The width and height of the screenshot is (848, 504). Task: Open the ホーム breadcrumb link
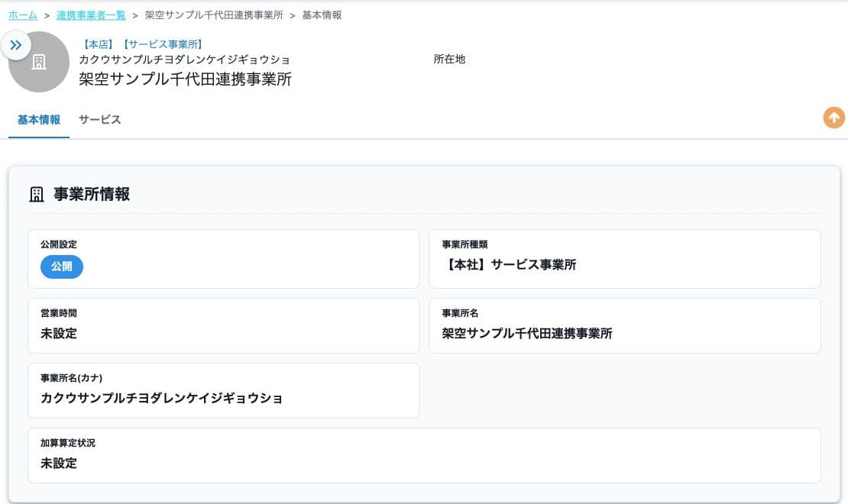pos(23,15)
